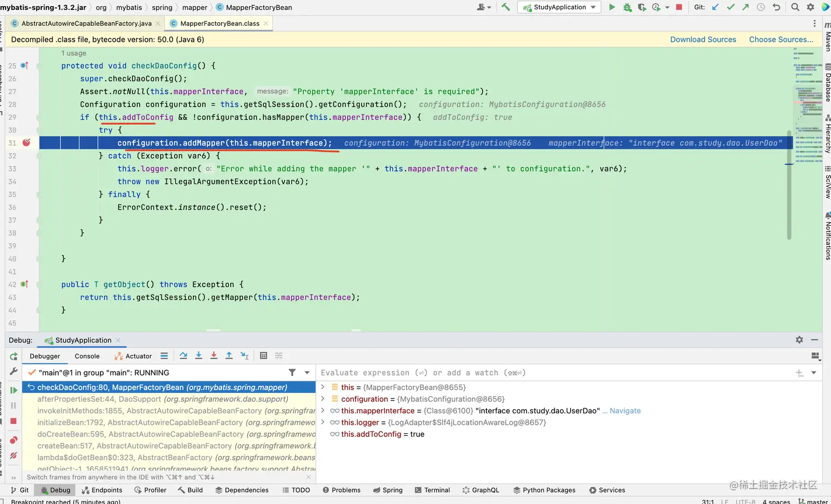Open the Actuator tab
The height and width of the screenshot is (504, 831).
pyautogui.click(x=133, y=356)
